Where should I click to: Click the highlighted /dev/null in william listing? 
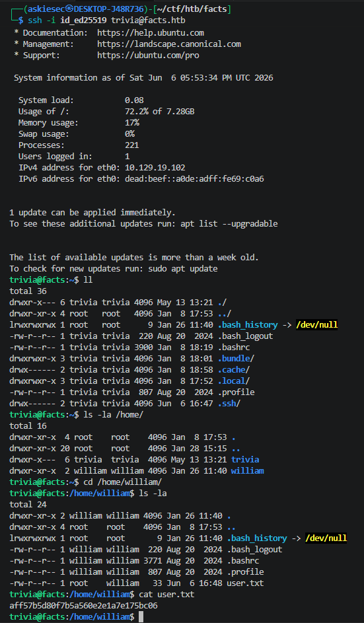pyautogui.click(x=326, y=538)
